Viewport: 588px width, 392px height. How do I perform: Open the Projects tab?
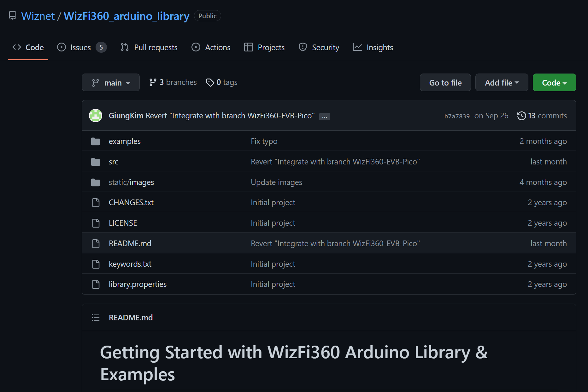pos(264,47)
